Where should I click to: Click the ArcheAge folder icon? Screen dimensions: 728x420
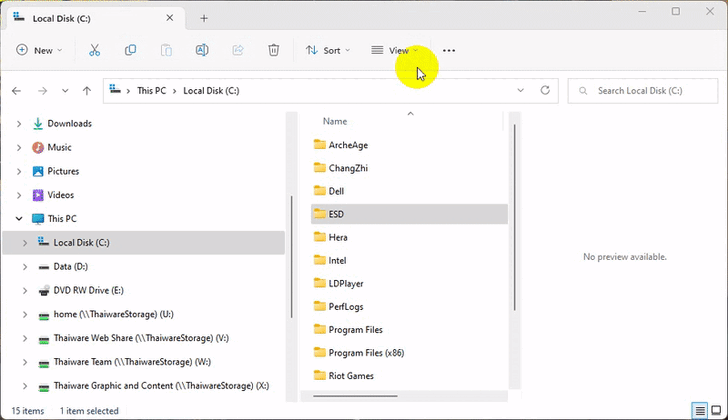click(x=319, y=144)
